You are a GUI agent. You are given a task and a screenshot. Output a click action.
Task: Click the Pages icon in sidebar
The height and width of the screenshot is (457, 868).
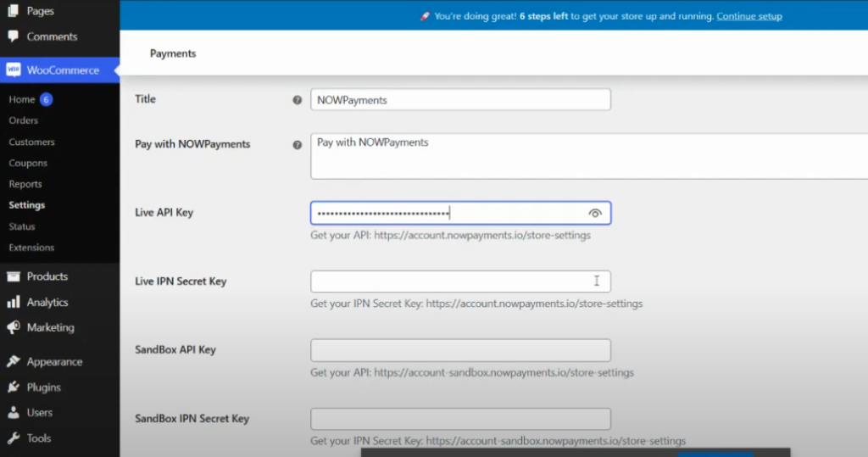point(14,11)
